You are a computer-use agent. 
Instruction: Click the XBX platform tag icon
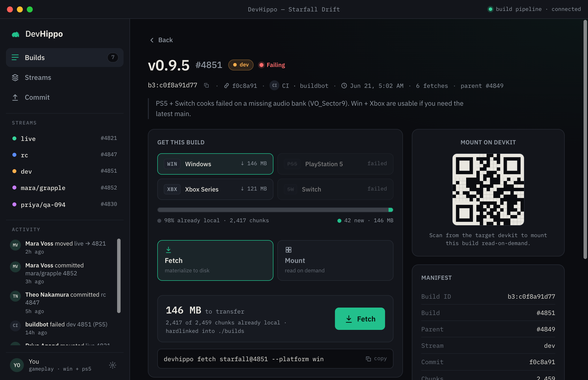pyautogui.click(x=172, y=189)
